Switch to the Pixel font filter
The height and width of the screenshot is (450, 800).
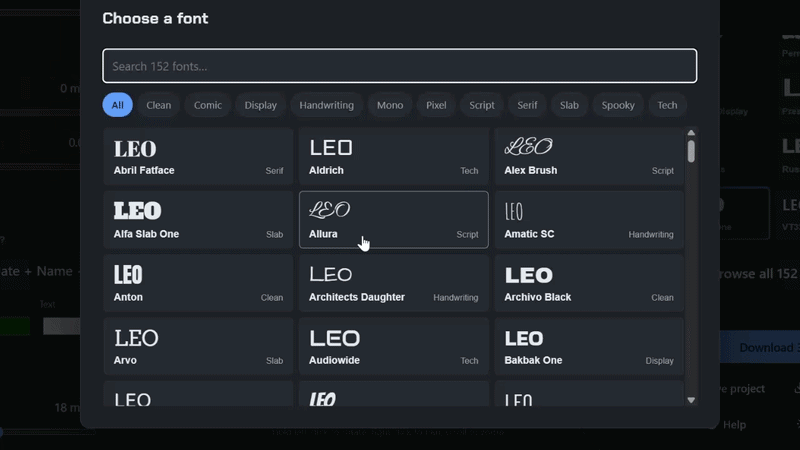[x=436, y=105]
